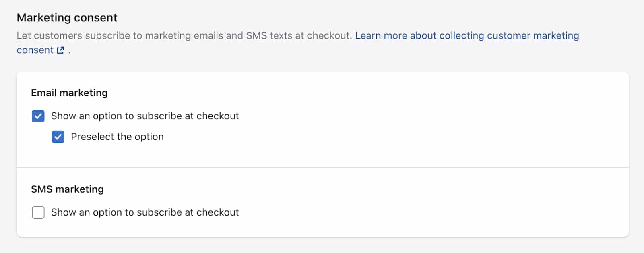Click SMS section's Show an option label
This screenshot has height=253, width=644.
(145, 212)
